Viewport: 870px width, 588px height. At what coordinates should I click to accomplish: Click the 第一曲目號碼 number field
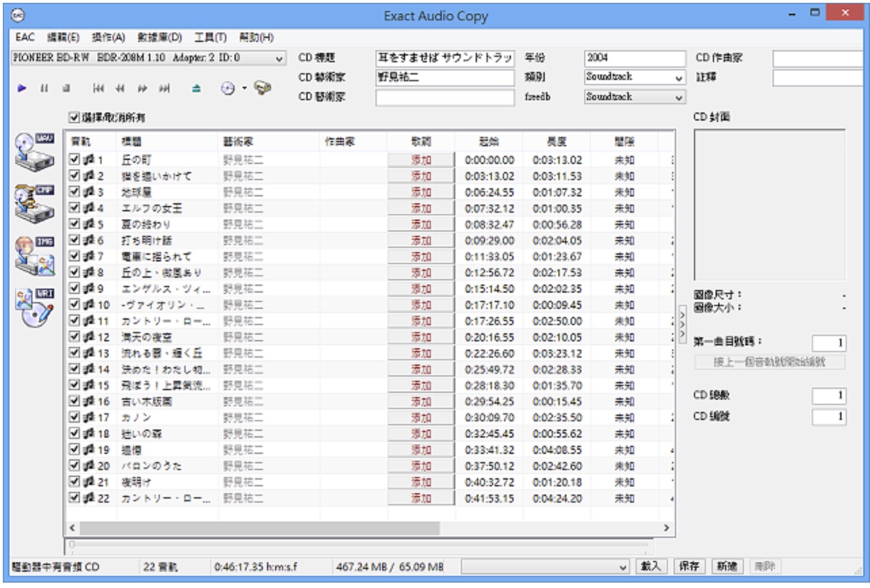click(829, 343)
